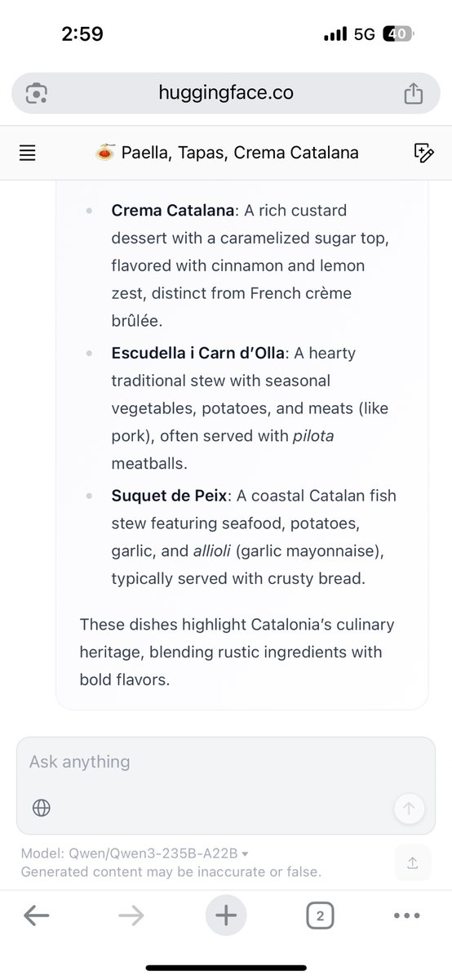
Task: Go forward with browser forward arrow
Action: tap(131, 916)
